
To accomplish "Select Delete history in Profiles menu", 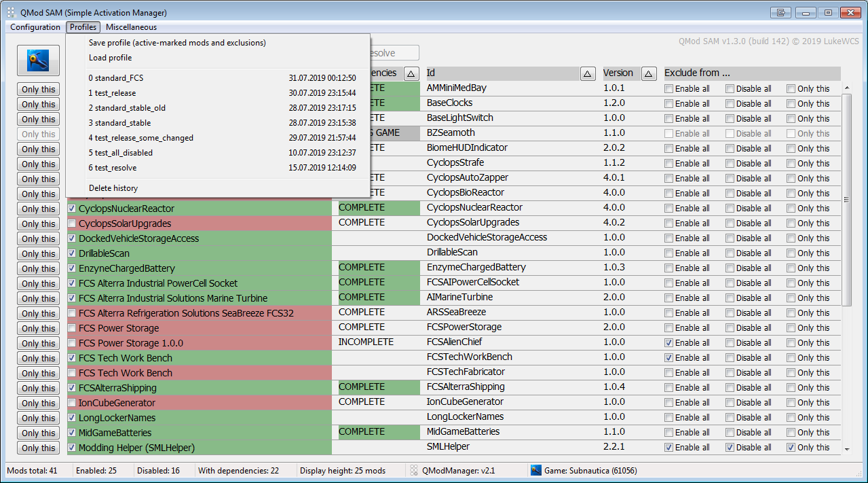I will (x=113, y=188).
